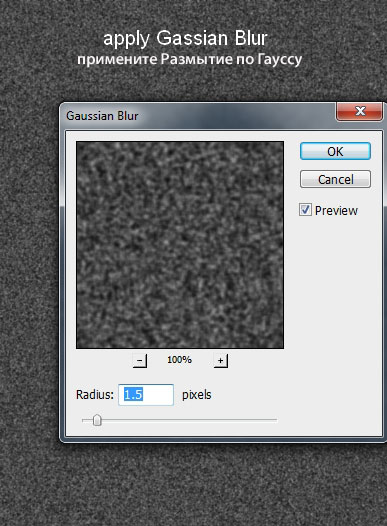The image size is (387, 526).
Task: Close the Gaussian Blur dialog window
Action: coord(359,111)
